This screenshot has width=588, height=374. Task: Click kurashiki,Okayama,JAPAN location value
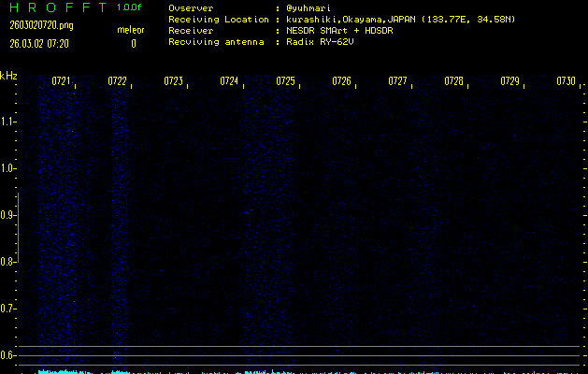tap(400, 20)
